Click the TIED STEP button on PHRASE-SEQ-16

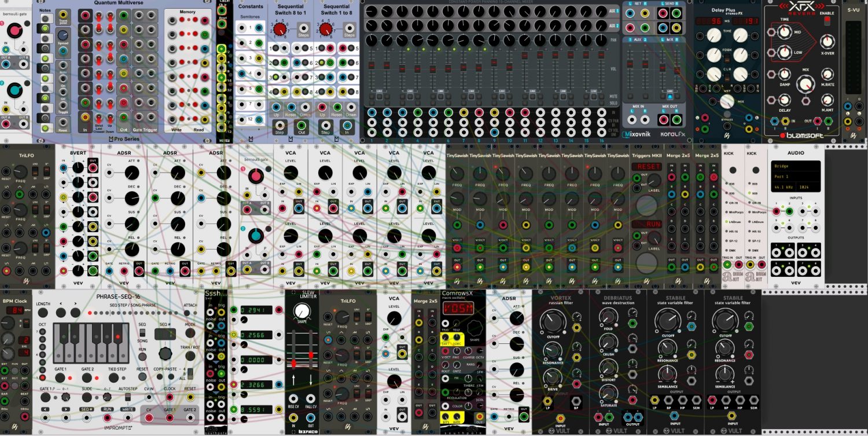pyautogui.click(x=113, y=378)
